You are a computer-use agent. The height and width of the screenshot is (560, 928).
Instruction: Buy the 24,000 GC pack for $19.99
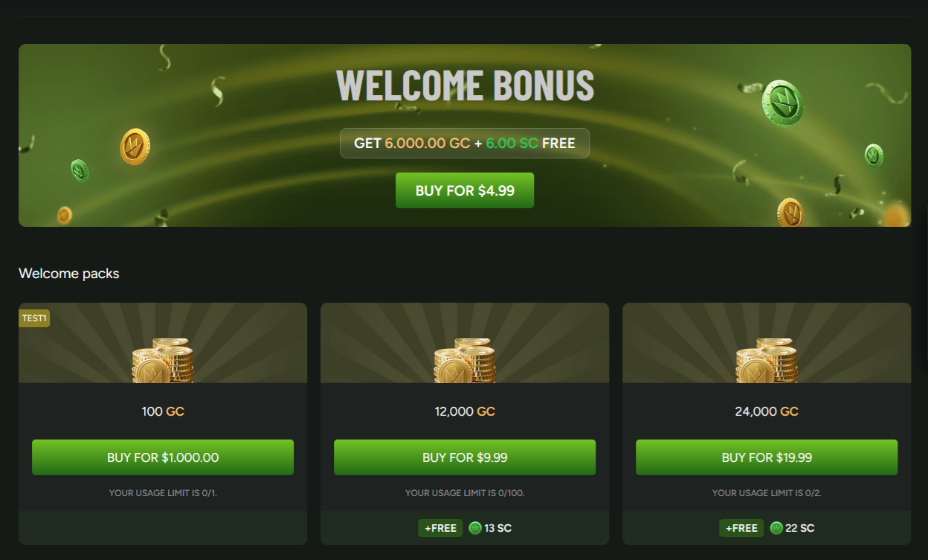click(767, 457)
